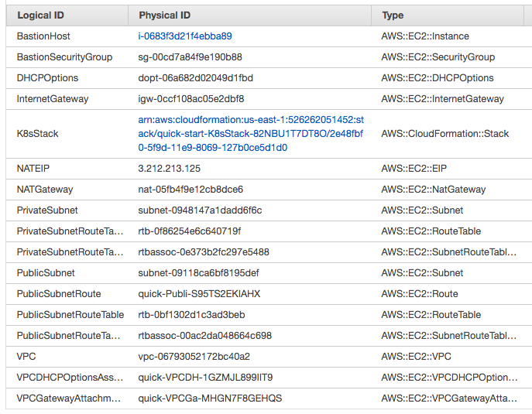Click the AWS::EC2::Route type cell
Viewport: 532px width, 414px height.
point(420,294)
